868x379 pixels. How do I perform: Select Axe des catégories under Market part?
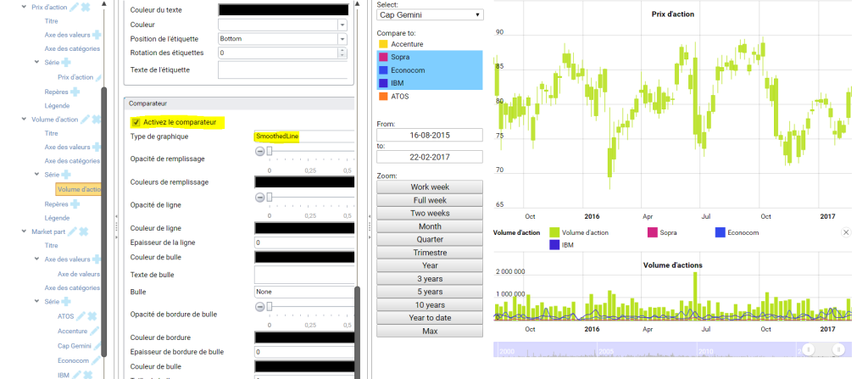pos(72,287)
